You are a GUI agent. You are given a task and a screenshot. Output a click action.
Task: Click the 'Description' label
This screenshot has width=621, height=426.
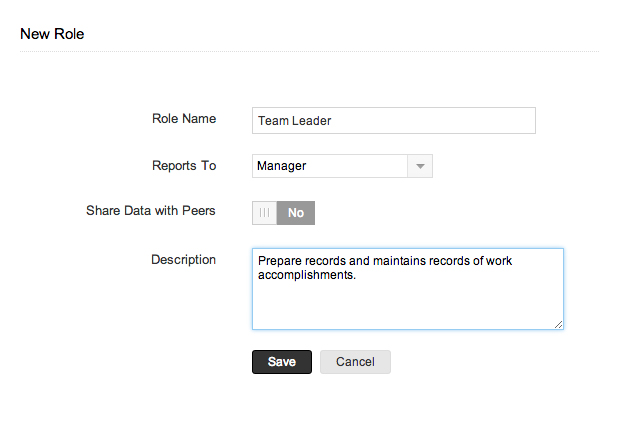tap(183, 260)
